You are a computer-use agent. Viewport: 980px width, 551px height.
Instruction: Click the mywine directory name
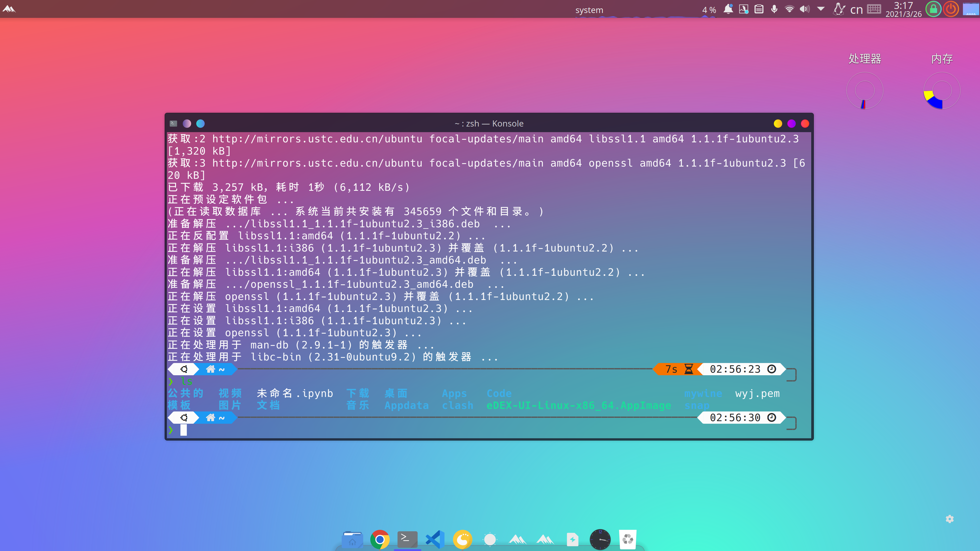click(703, 393)
